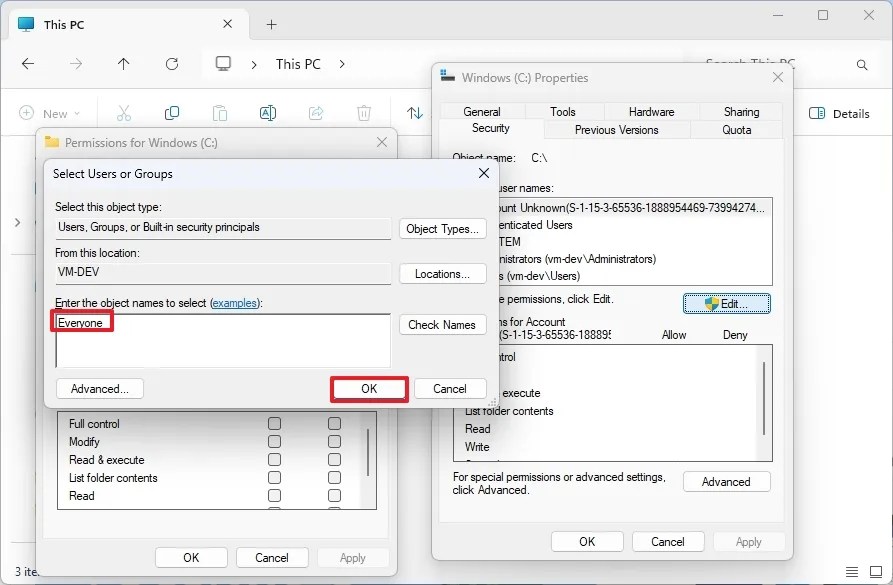This screenshot has width=893, height=585.
Task: Click the forward navigation arrow
Action: (x=75, y=64)
